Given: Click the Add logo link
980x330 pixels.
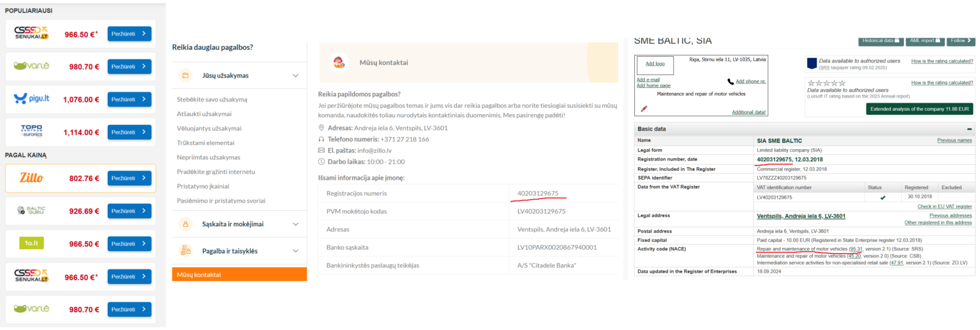Looking at the screenshot, I should 655,64.
